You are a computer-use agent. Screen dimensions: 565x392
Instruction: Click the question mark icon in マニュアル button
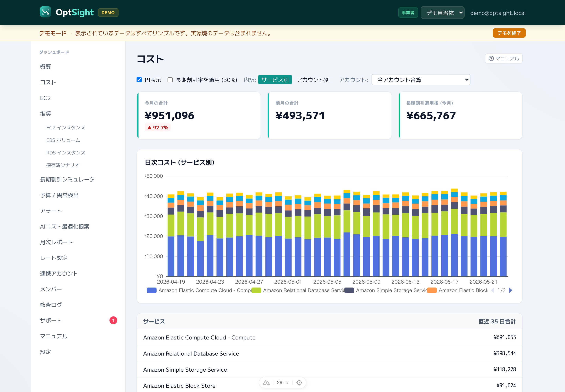(491, 58)
